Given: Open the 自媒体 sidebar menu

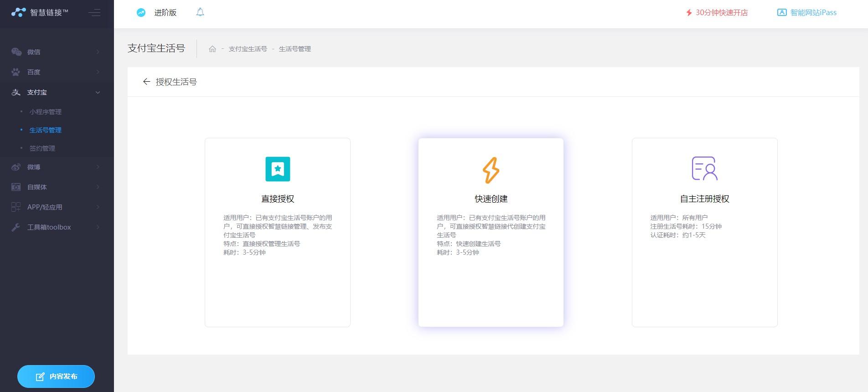Looking at the screenshot, I should click(x=57, y=187).
